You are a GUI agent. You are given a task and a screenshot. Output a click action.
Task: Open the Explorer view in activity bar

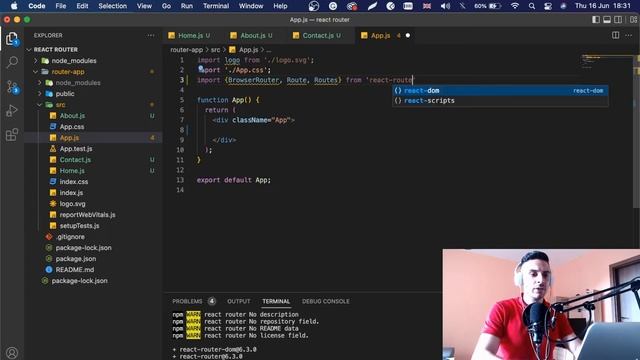(12, 39)
